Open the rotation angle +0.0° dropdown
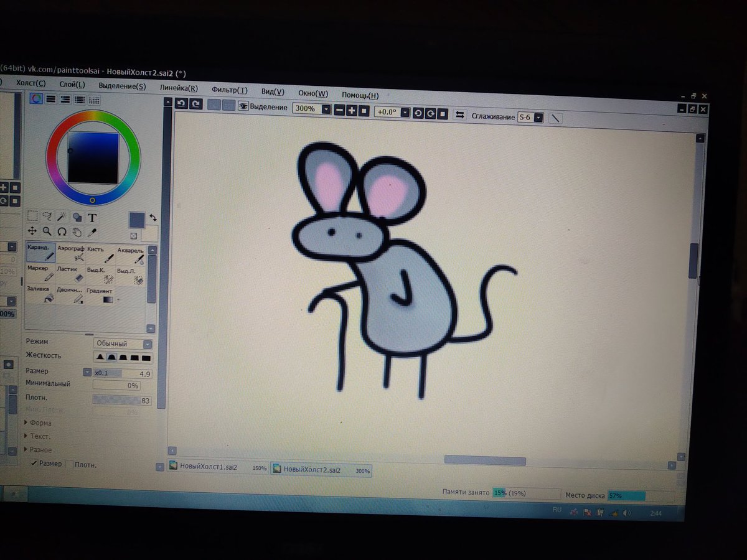This screenshot has width=747, height=560. coord(405,113)
